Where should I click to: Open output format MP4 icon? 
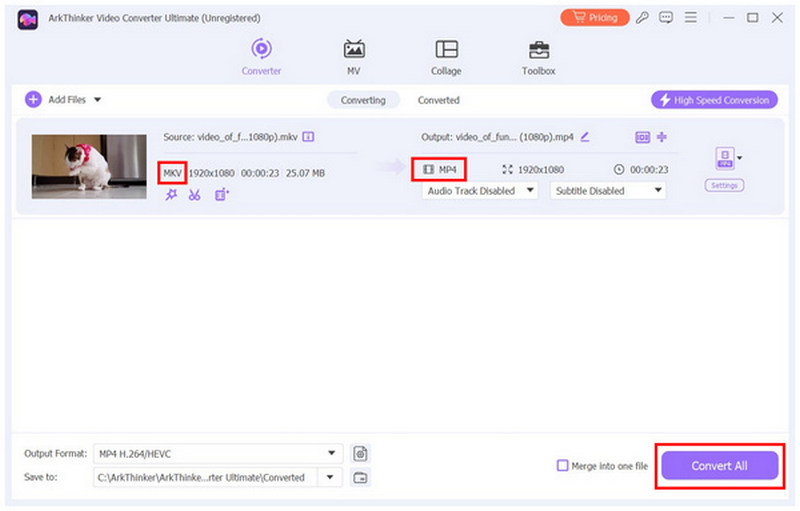coord(724,158)
